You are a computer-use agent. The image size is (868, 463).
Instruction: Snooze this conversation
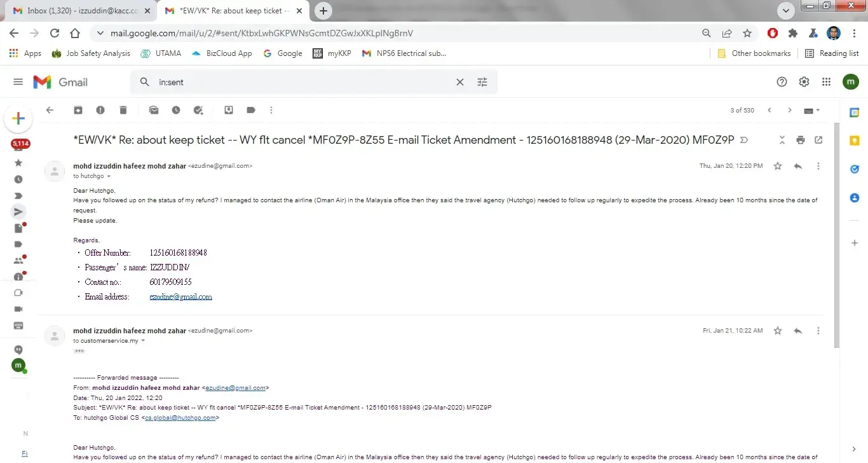point(176,110)
